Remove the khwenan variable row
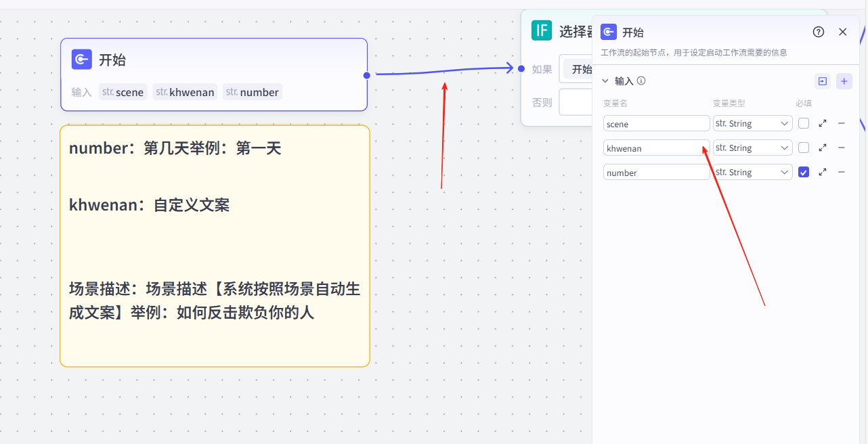The height and width of the screenshot is (444, 868). click(842, 148)
